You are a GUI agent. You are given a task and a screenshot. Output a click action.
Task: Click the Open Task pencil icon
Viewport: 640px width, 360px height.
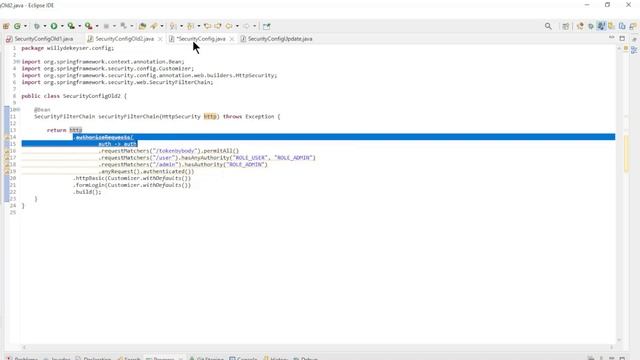click(x=154, y=26)
